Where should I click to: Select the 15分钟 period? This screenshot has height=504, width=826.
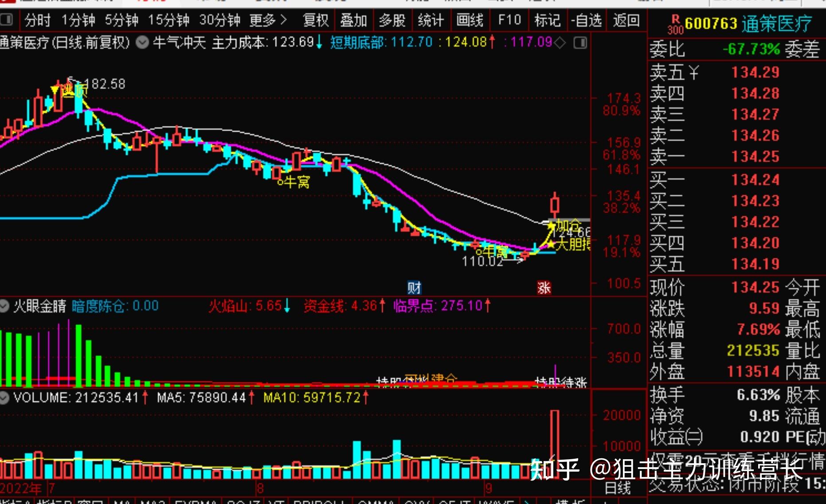[168, 20]
